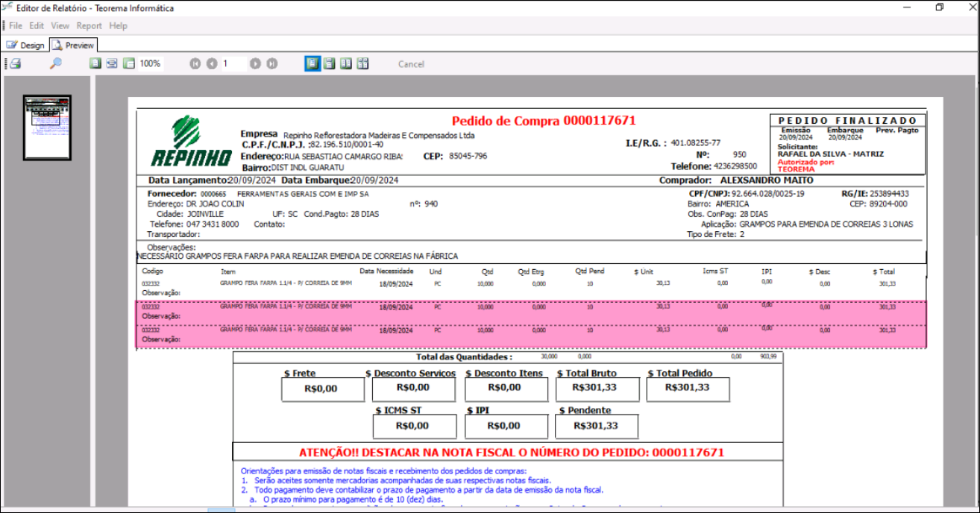Go to the next page
The width and height of the screenshot is (980, 513).
(255, 64)
